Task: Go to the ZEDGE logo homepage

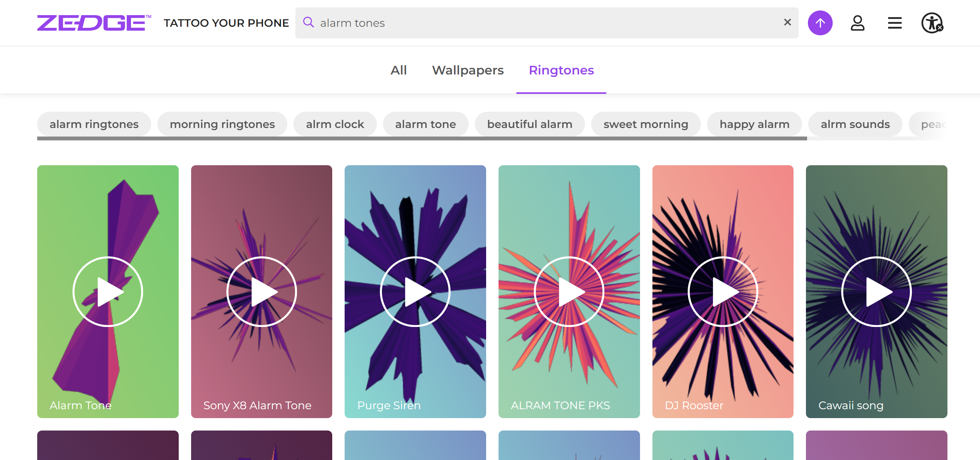Action: point(94,23)
